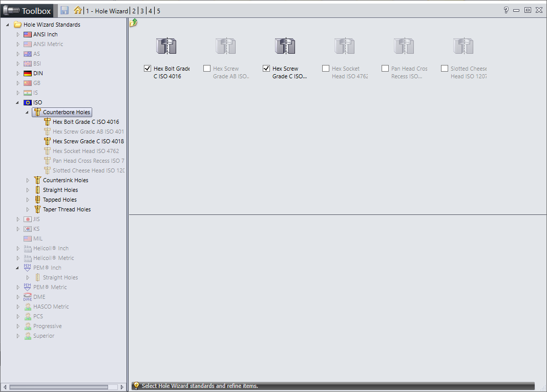Click the save disk icon in header
Image resolution: width=547 pixels, height=392 pixels.
pos(64,10)
